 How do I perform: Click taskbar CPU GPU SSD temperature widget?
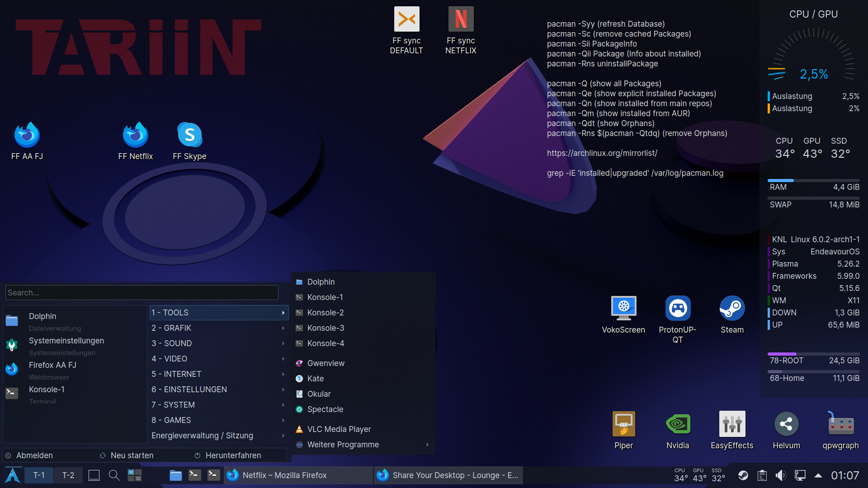(x=699, y=475)
